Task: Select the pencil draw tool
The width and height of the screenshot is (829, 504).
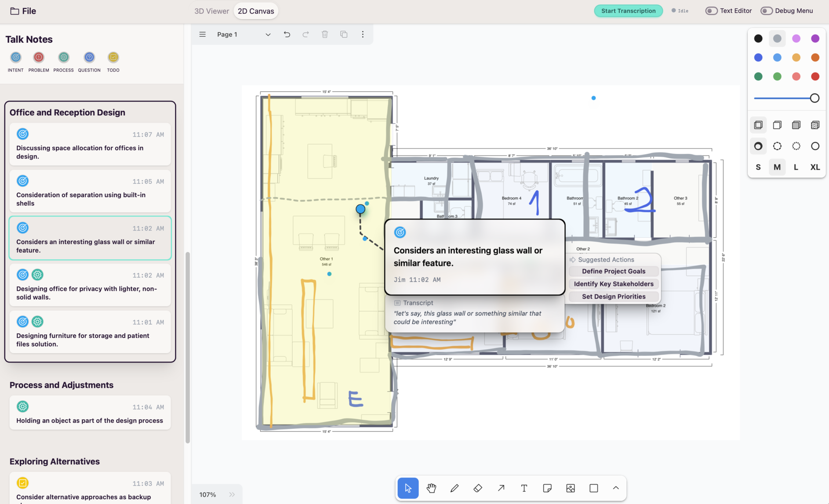Action: click(454, 488)
